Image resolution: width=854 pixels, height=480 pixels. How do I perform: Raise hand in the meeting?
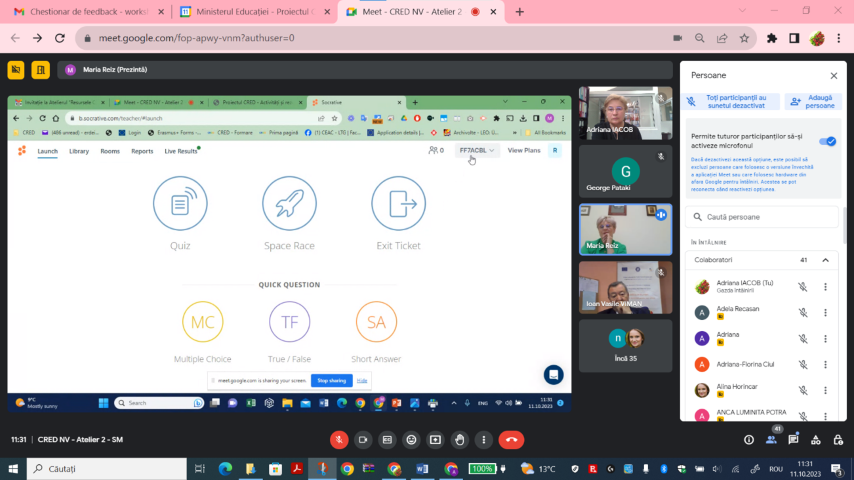pyautogui.click(x=459, y=439)
